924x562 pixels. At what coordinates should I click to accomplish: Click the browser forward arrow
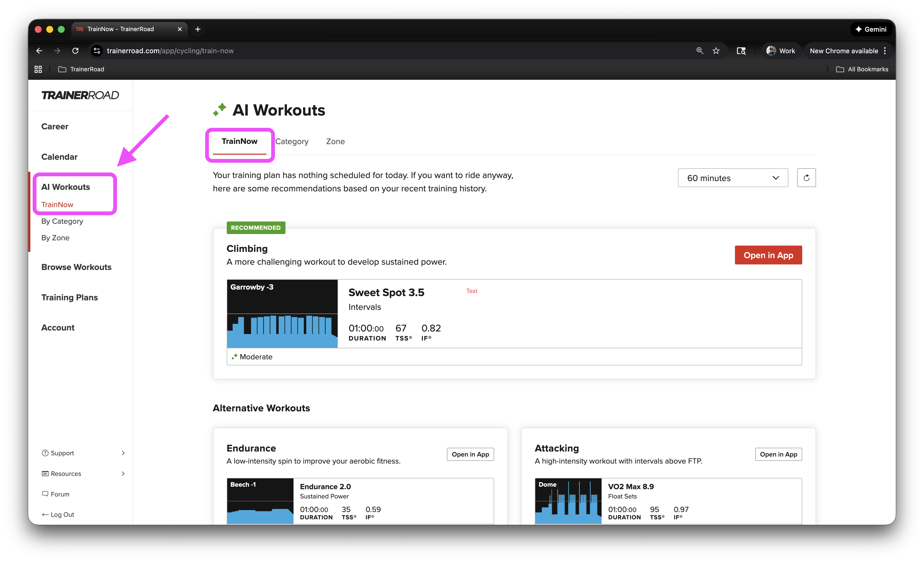(57, 51)
